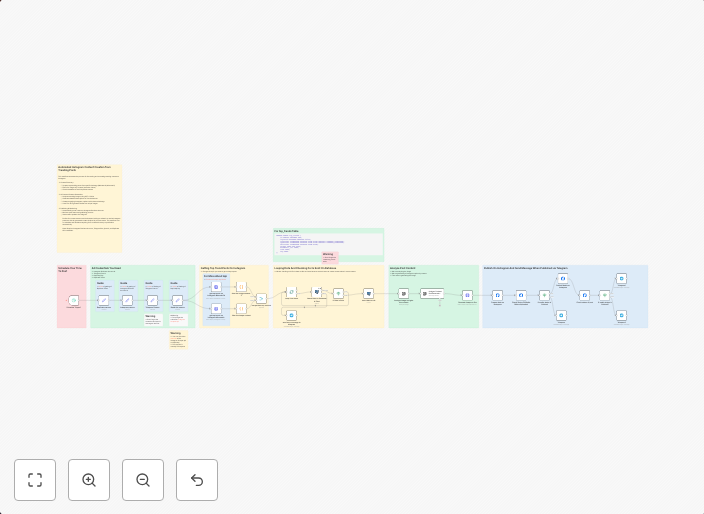Select the top-right Telegram node

[x=621, y=279]
